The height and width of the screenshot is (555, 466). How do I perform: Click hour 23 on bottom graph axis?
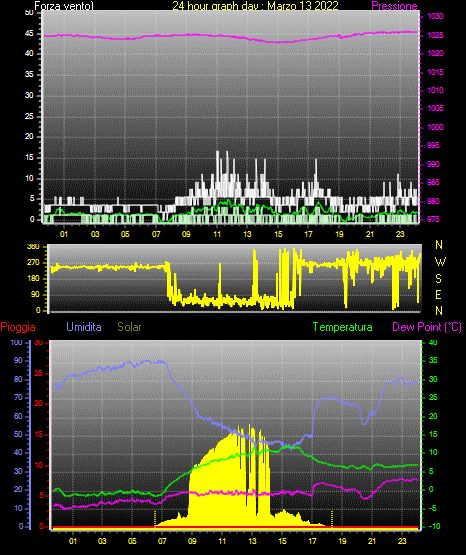[402, 541]
